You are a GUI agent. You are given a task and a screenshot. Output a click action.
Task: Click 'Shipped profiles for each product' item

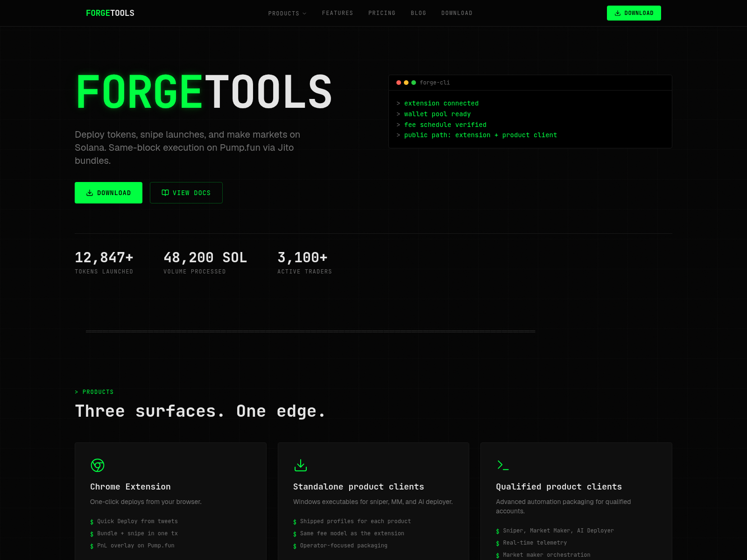point(355,521)
